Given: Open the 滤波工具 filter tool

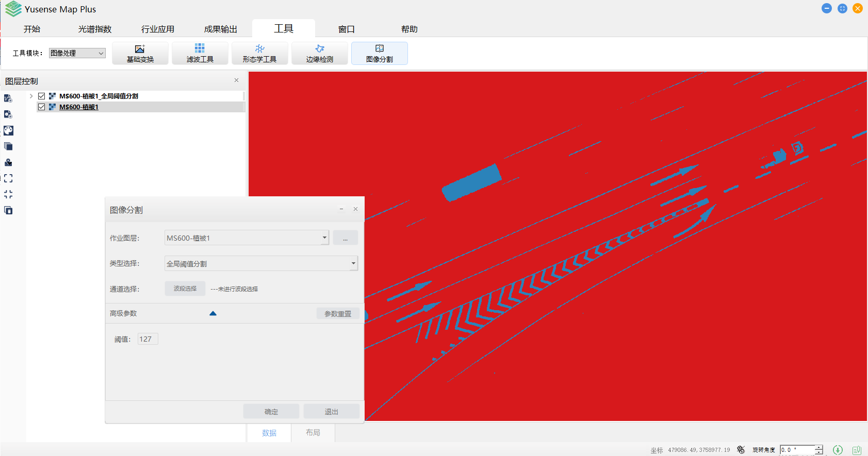Looking at the screenshot, I should (x=200, y=53).
